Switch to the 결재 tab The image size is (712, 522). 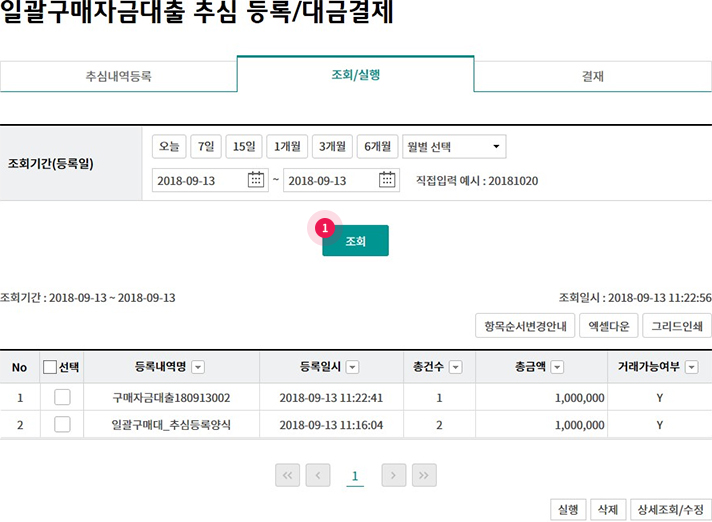pos(592,75)
